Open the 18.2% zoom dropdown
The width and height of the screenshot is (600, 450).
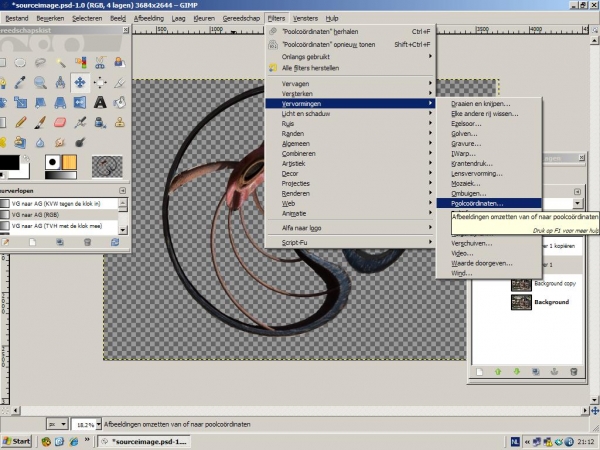pos(98,424)
